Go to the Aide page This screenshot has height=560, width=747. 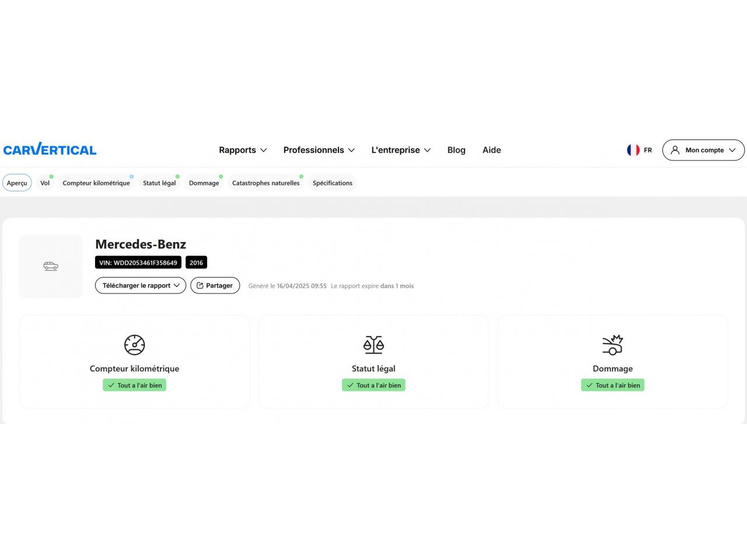click(491, 150)
